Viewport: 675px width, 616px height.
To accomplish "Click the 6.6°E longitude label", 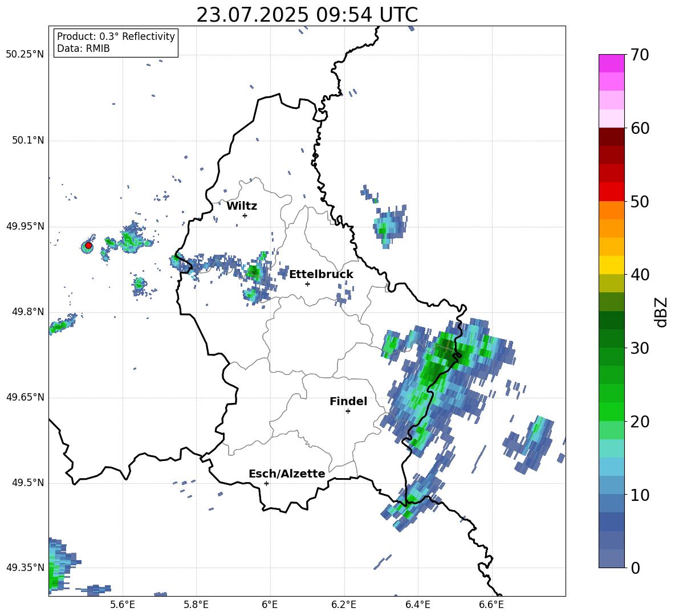I will pos(491,605).
